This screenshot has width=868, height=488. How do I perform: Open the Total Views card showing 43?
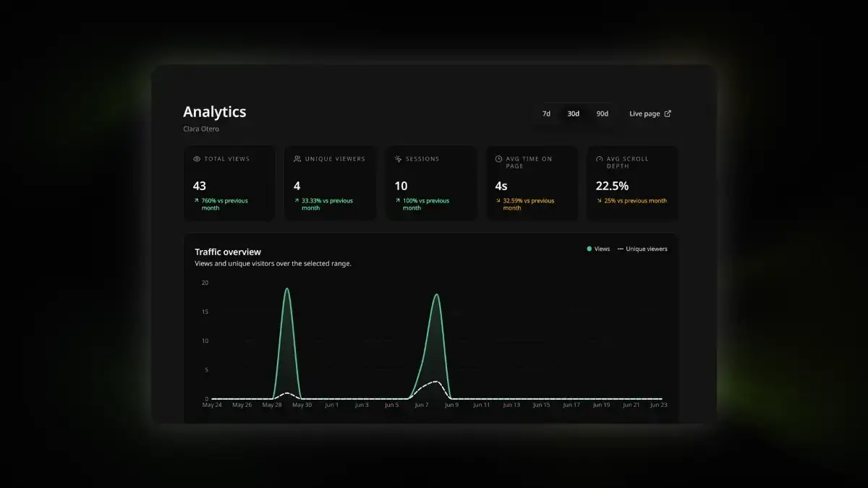pyautogui.click(x=229, y=184)
